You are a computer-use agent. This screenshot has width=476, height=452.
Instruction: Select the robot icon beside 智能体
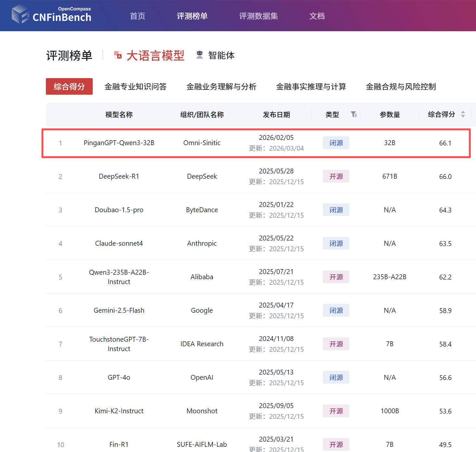pos(200,55)
